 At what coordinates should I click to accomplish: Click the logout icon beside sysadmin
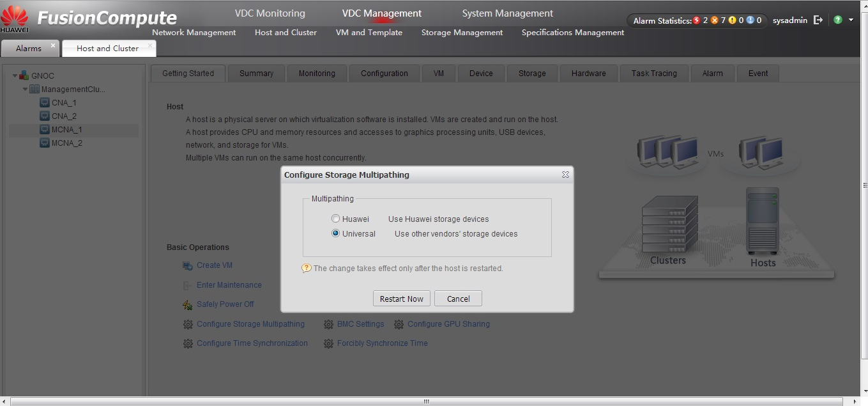point(818,20)
